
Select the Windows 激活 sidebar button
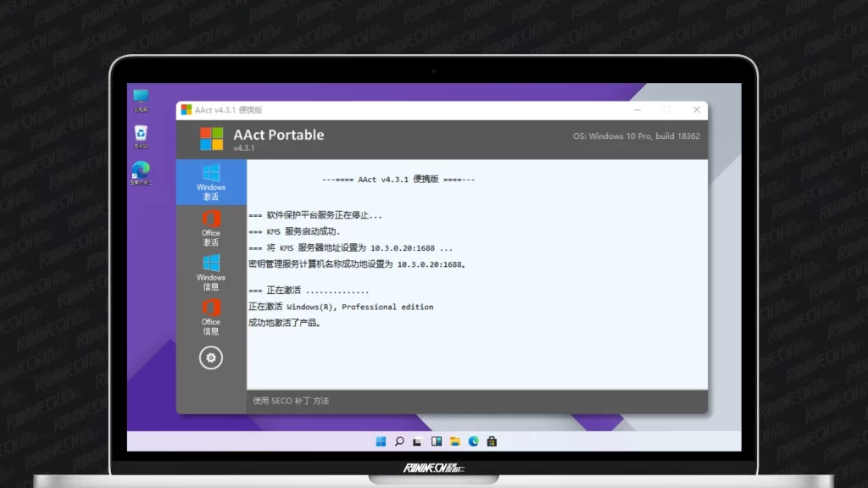(x=211, y=181)
